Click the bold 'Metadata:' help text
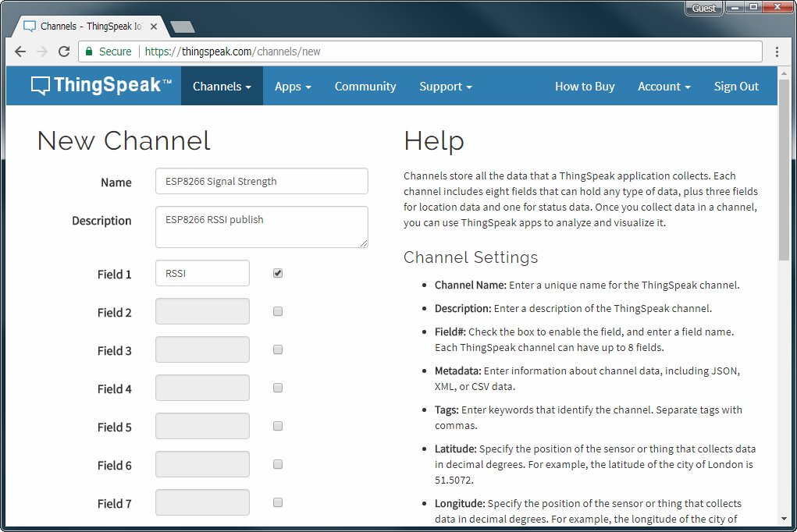 [458, 371]
